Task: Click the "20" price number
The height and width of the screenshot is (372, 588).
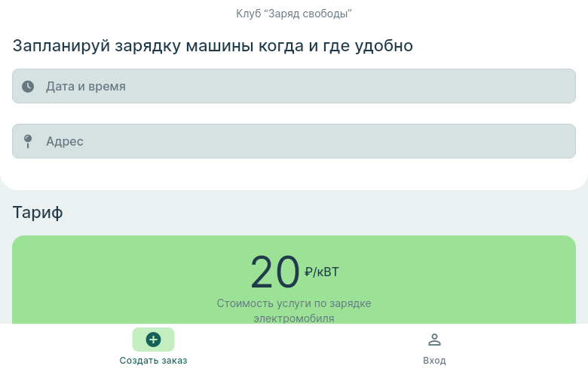Action: click(274, 272)
